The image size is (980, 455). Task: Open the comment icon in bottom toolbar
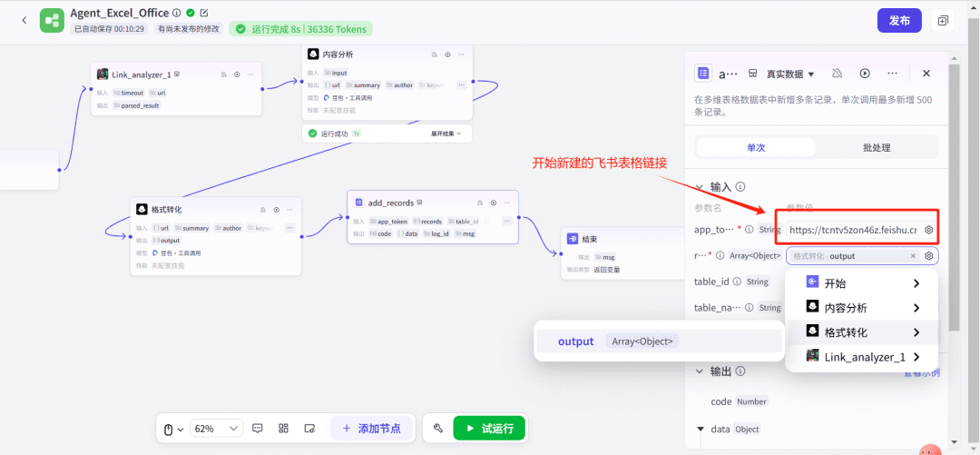click(258, 429)
